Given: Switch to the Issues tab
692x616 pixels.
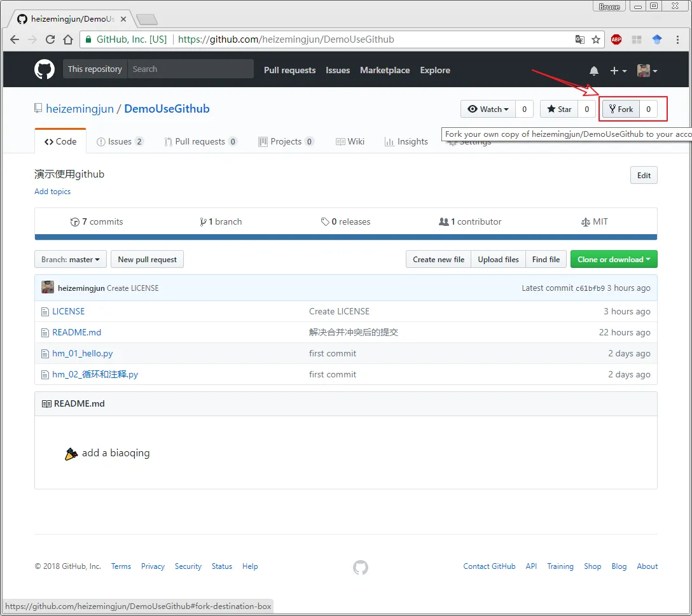Looking at the screenshot, I should [x=120, y=142].
